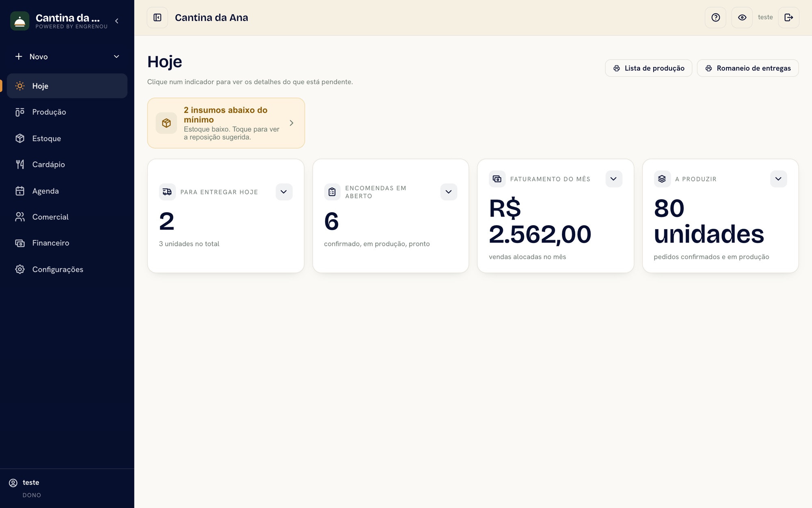Select Agenda in the sidebar
Screen dimensions: 812x508
tap(67, 191)
